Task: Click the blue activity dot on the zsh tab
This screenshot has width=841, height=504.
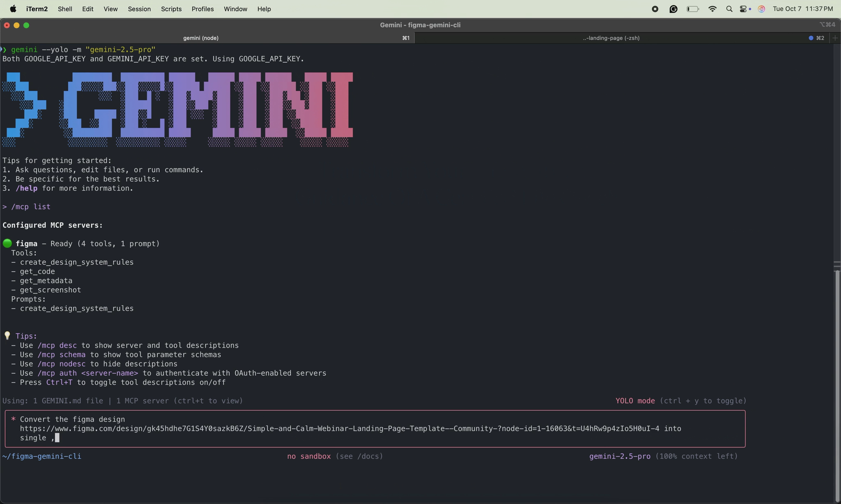Action: coord(811,38)
